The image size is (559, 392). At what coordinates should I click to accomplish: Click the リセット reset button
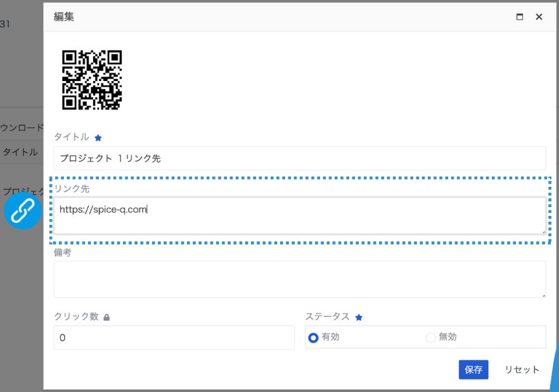(522, 370)
